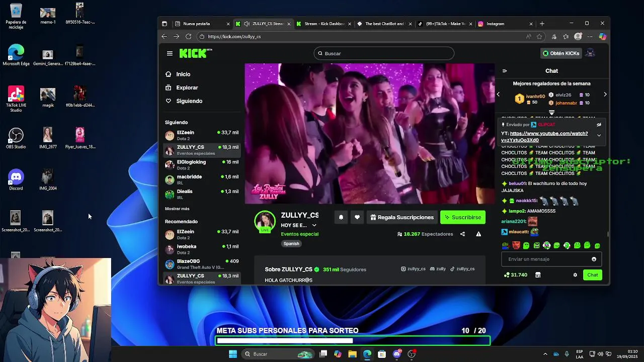This screenshot has width=644, height=362.
Task: Open BlazeOBG recommended channel
Action: click(201, 264)
